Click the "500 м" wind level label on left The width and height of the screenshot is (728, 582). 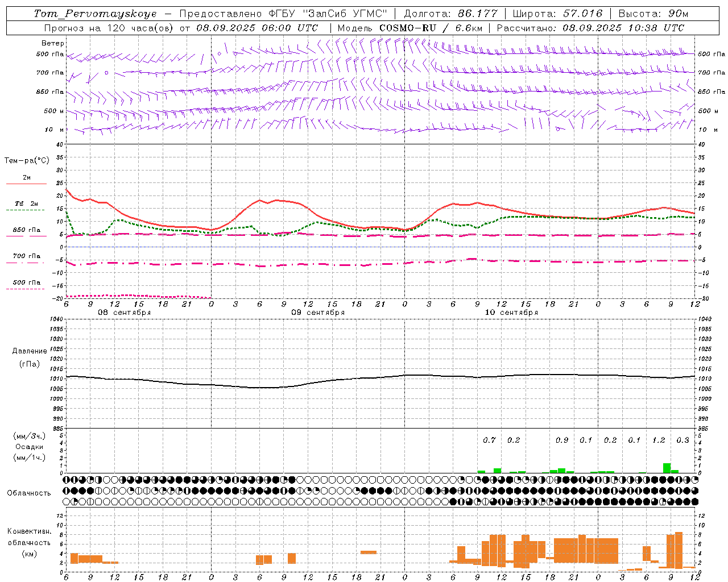click(54, 111)
